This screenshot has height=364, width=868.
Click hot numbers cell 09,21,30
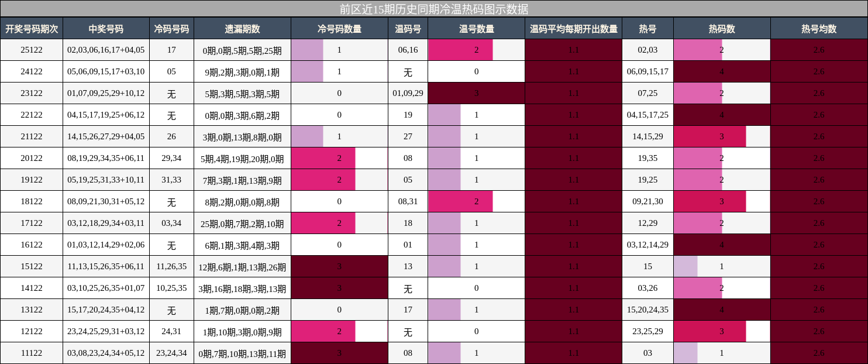647,202
